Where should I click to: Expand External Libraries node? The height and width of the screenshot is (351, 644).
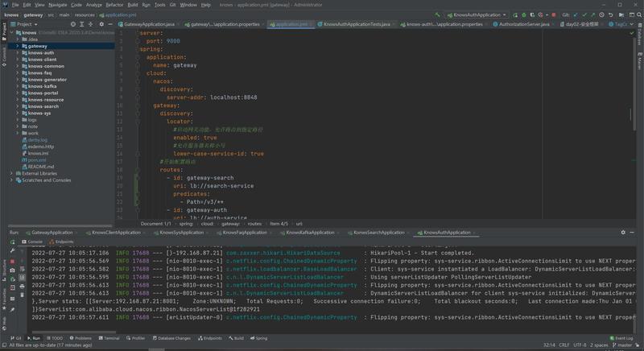[x=12, y=174]
